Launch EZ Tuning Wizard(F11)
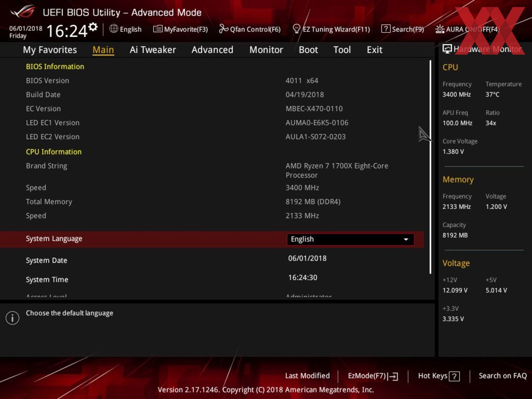Image resolution: width=532 pixels, height=399 pixels. (331, 29)
